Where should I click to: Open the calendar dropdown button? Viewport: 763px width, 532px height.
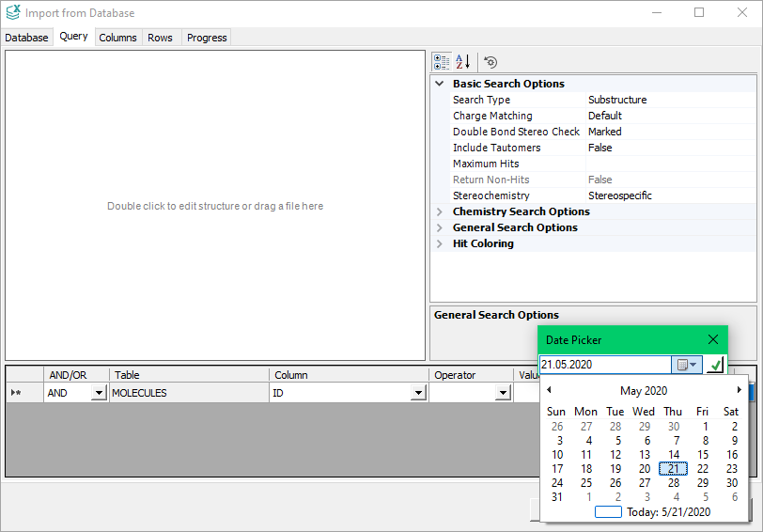point(687,365)
